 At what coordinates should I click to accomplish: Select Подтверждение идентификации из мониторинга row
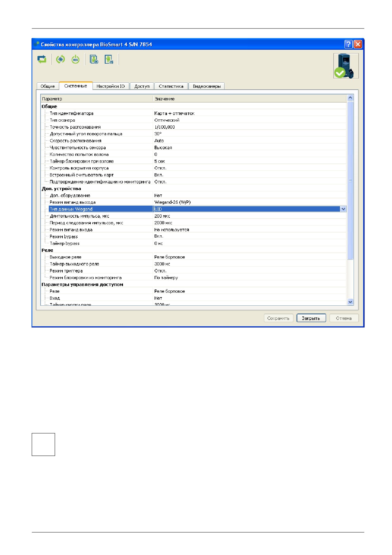(194, 182)
